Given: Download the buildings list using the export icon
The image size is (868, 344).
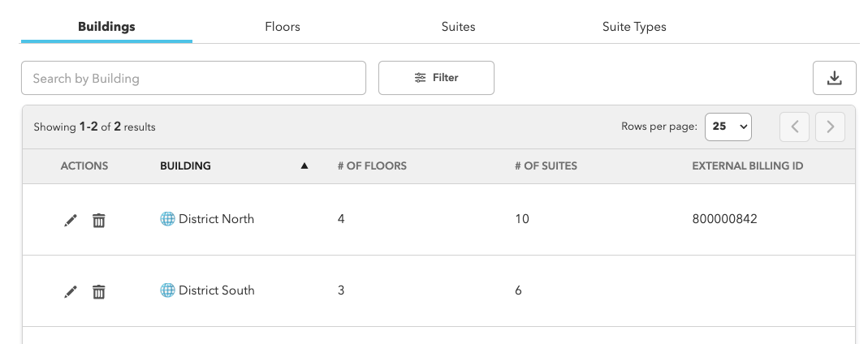Looking at the screenshot, I should tap(834, 78).
